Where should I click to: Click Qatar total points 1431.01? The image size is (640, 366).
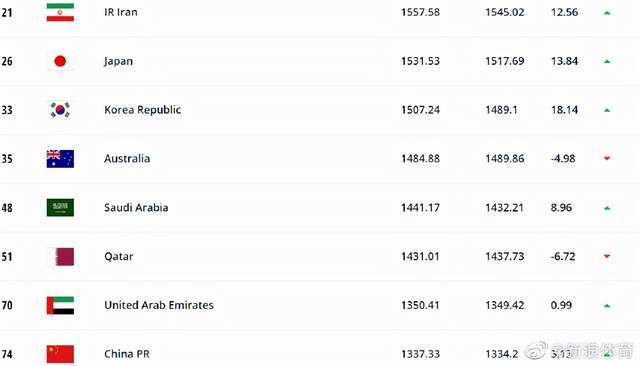(x=420, y=257)
